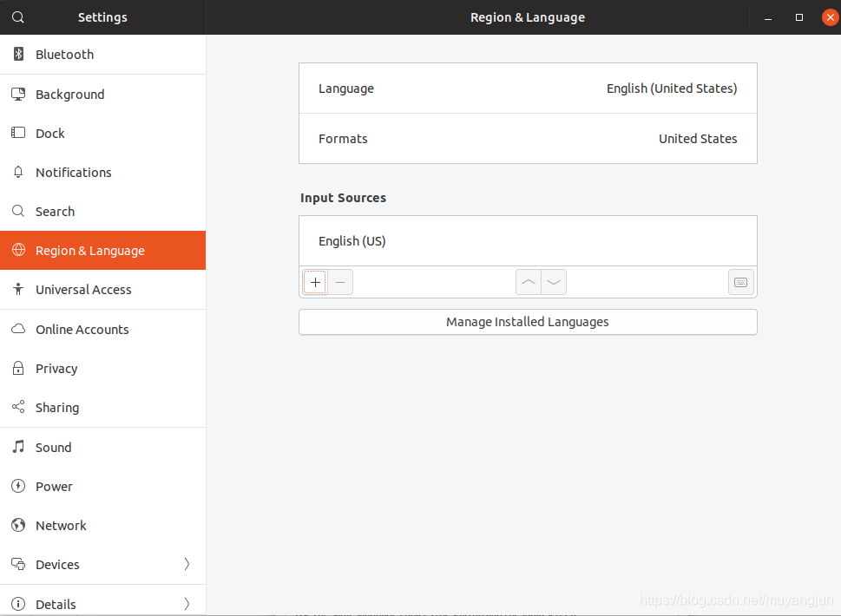
Task: Click the Background monitor icon
Action: tap(18, 94)
